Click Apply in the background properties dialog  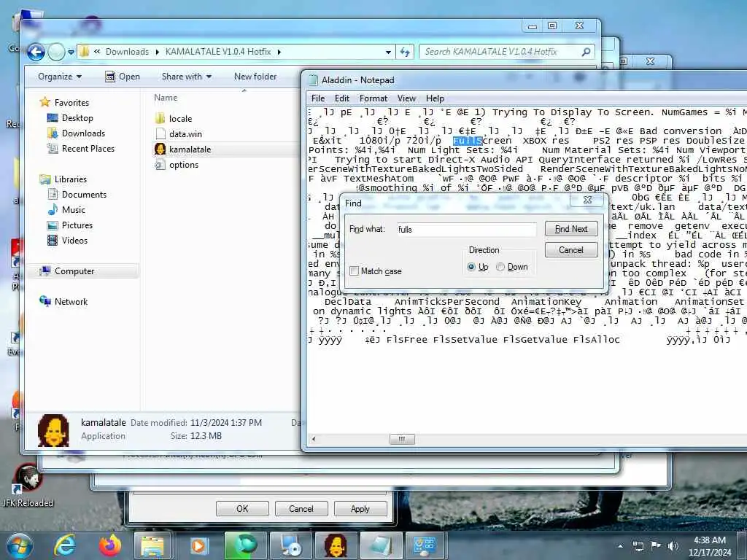tap(360, 508)
